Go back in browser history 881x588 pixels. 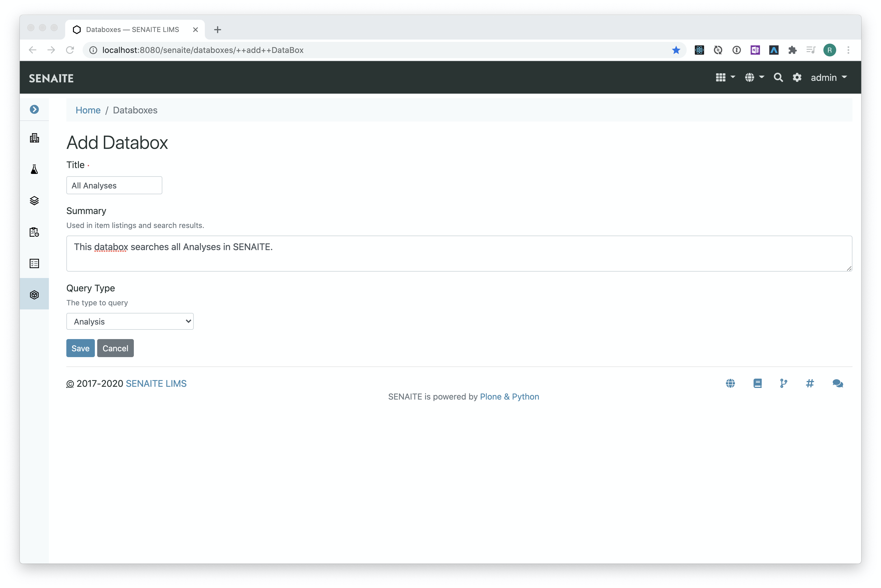(33, 50)
